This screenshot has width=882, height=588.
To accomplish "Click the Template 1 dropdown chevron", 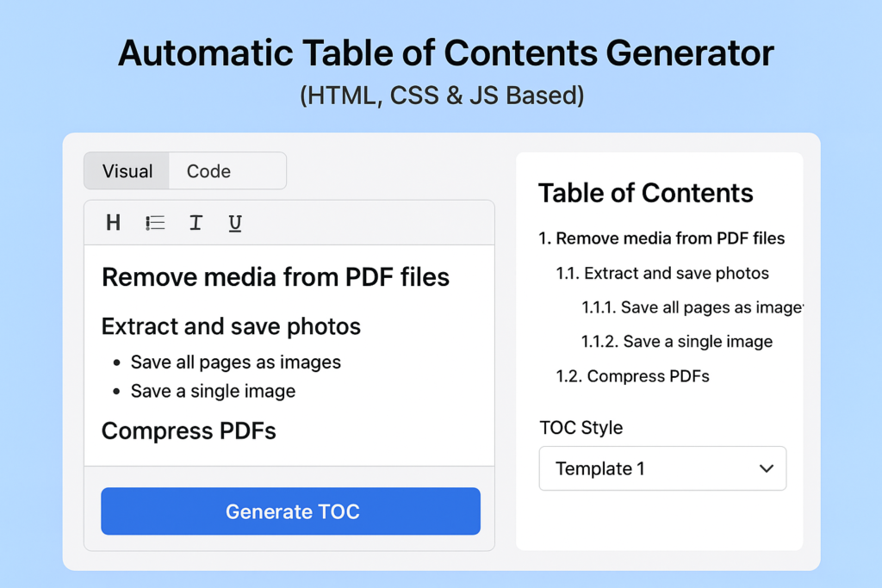I will pos(766,468).
